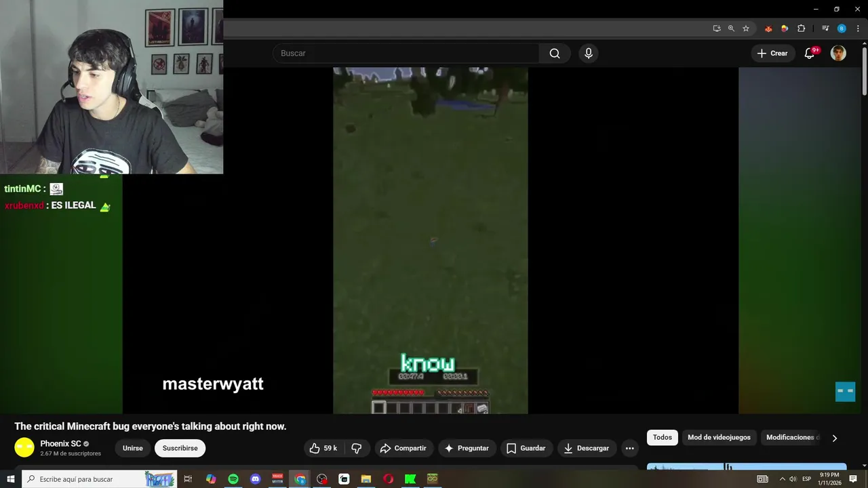
Task: Open Discord from taskbar
Action: (x=256, y=479)
